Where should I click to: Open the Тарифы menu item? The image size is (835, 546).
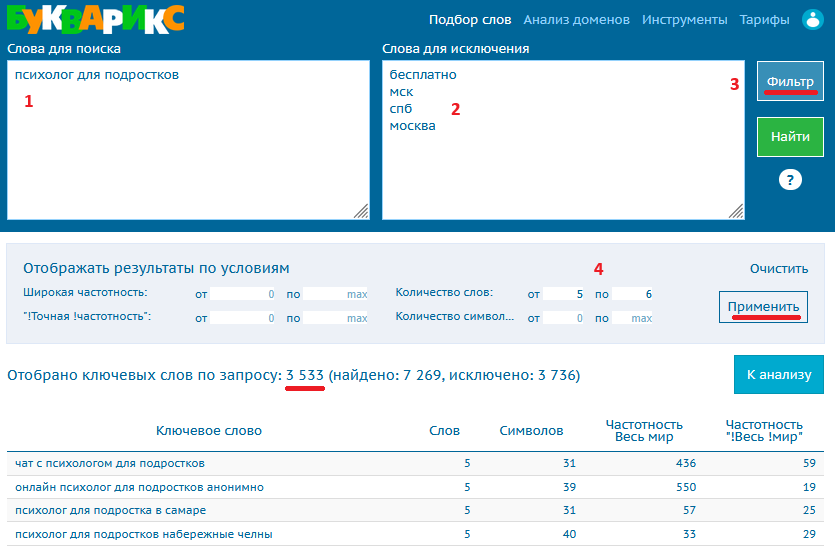764,20
